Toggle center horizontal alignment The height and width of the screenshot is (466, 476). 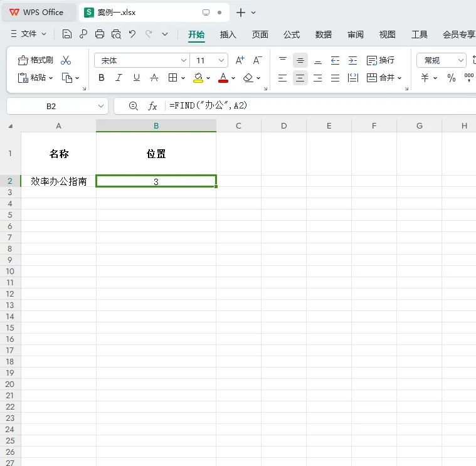pos(300,78)
